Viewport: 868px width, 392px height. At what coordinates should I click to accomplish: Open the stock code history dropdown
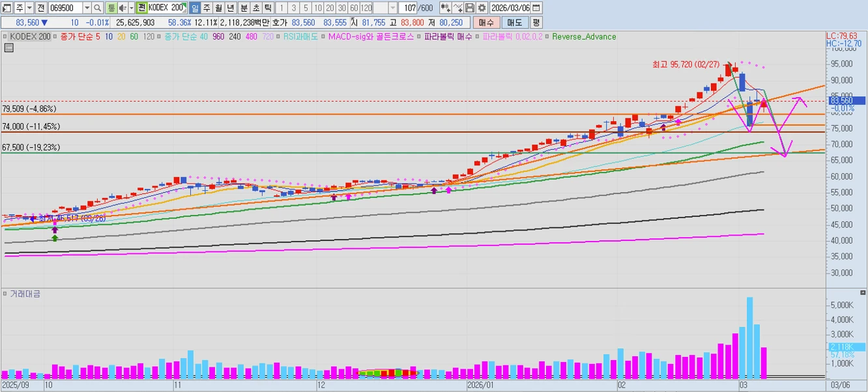[x=87, y=8]
